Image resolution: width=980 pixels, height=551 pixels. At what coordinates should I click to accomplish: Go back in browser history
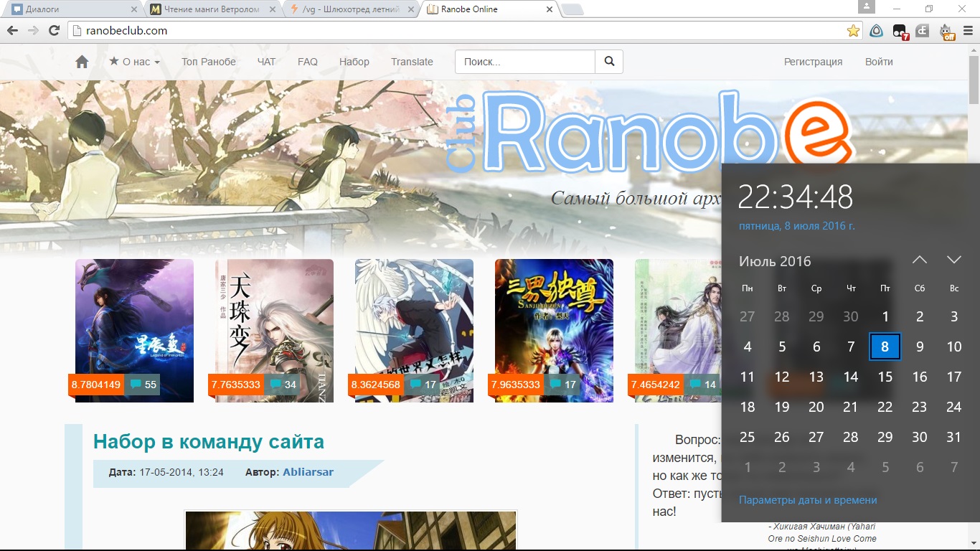point(11,31)
